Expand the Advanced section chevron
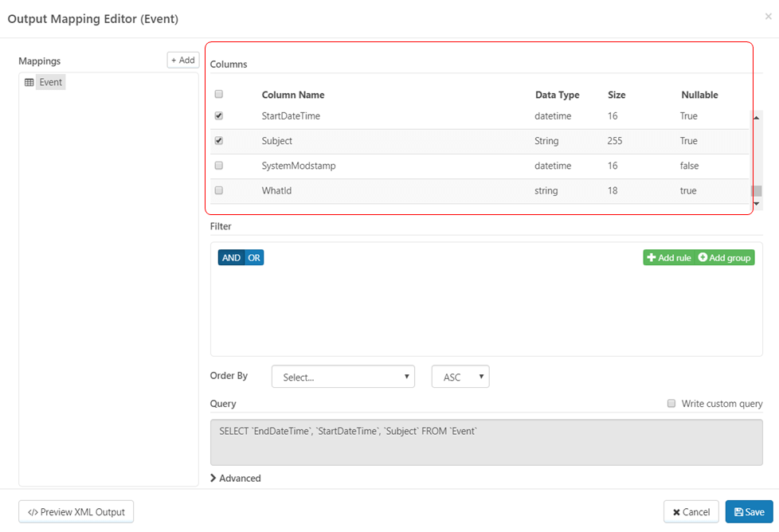Screen dimensions: 779x532 213,479
